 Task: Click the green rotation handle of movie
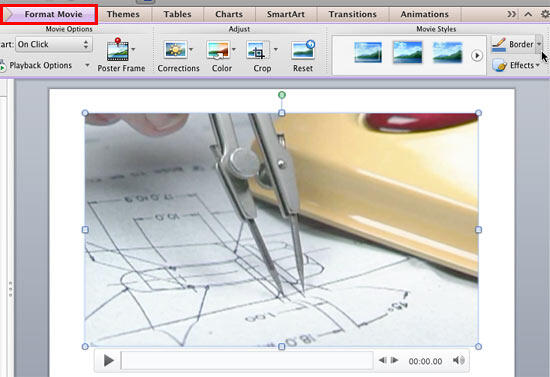pyautogui.click(x=282, y=95)
